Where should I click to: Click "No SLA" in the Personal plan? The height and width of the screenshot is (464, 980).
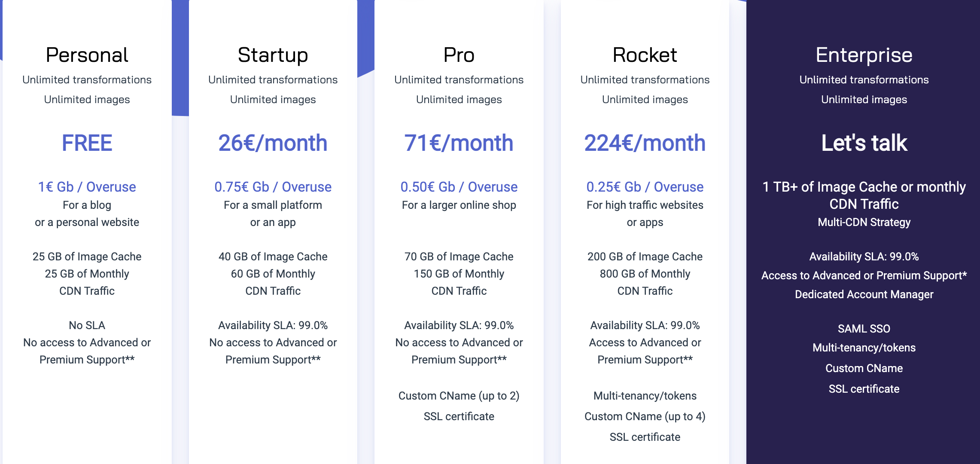tap(87, 325)
